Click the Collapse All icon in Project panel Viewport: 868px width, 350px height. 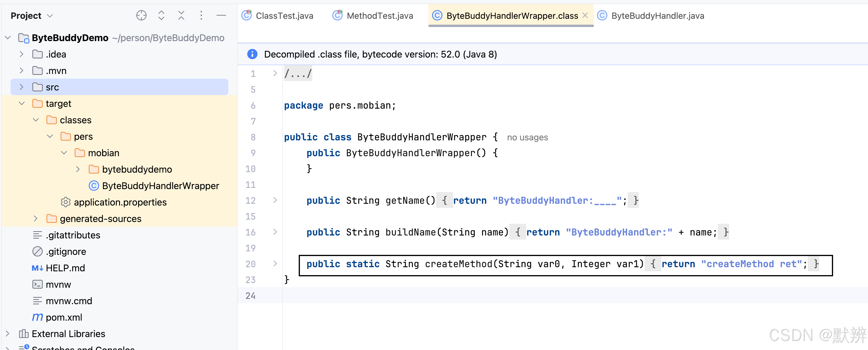pos(181,16)
